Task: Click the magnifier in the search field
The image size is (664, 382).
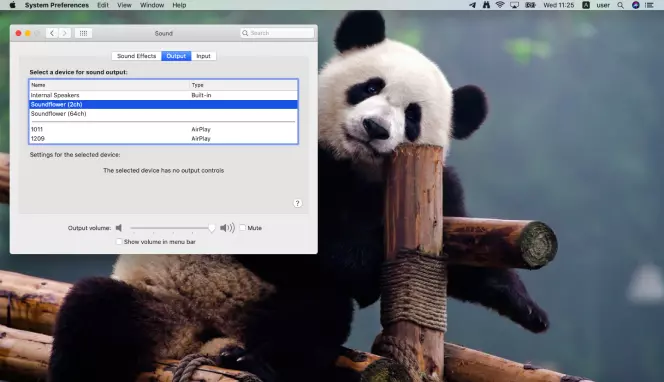Action: tap(245, 33)
